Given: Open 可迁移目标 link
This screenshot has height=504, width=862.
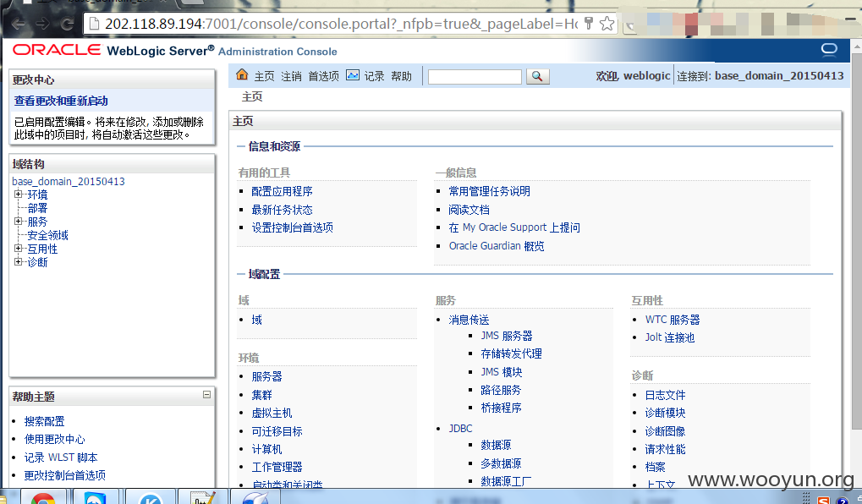Looking at the screenshot, I should [x=277, y=431].
